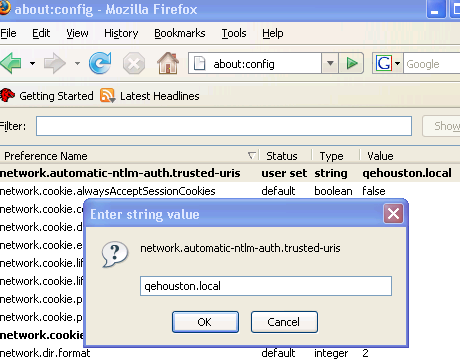The width and height of the screenshot is (460, 363).
Task: Click the grey Forward arrow button
Action: [54, 63]
